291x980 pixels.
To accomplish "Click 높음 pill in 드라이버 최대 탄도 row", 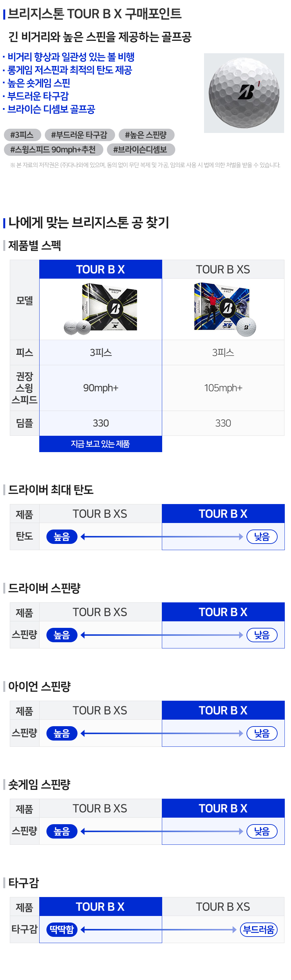I will click(x=62, y=537).
